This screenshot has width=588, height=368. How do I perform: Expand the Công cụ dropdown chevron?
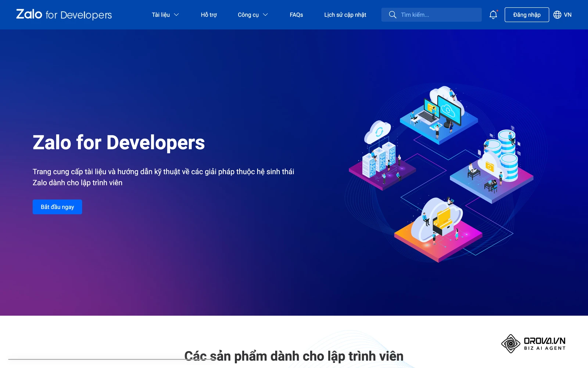(265, 15)
